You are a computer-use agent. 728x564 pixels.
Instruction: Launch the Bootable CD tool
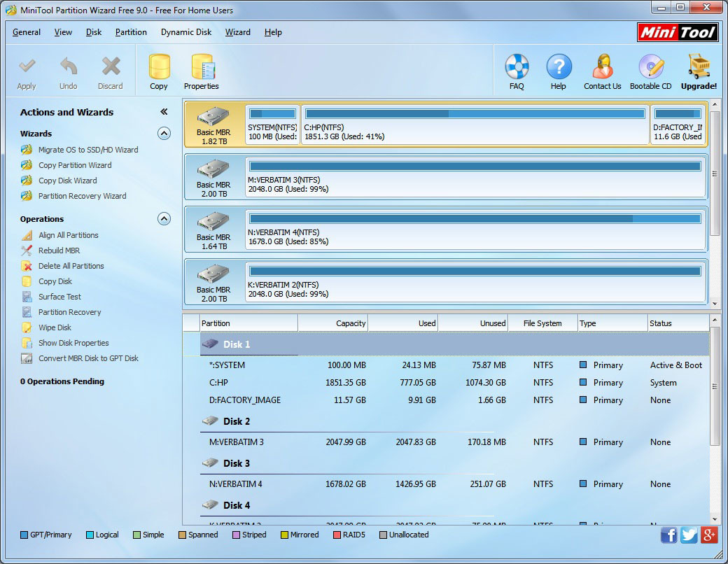[650, 71]
